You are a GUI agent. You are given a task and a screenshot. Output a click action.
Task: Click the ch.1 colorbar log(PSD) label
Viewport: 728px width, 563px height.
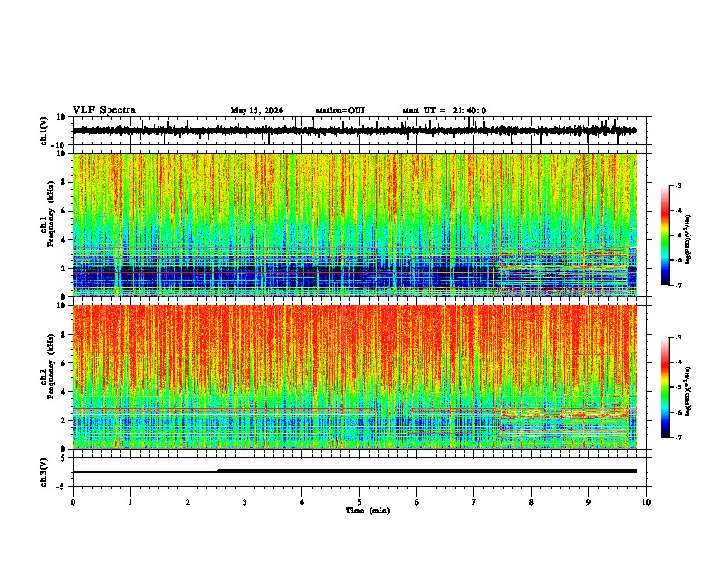(x=688, y=240)
